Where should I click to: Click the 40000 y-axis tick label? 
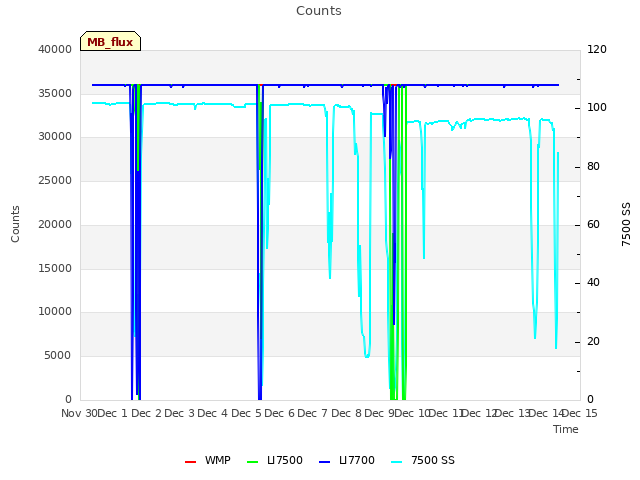pyautogui.click(x=55, y=49)
